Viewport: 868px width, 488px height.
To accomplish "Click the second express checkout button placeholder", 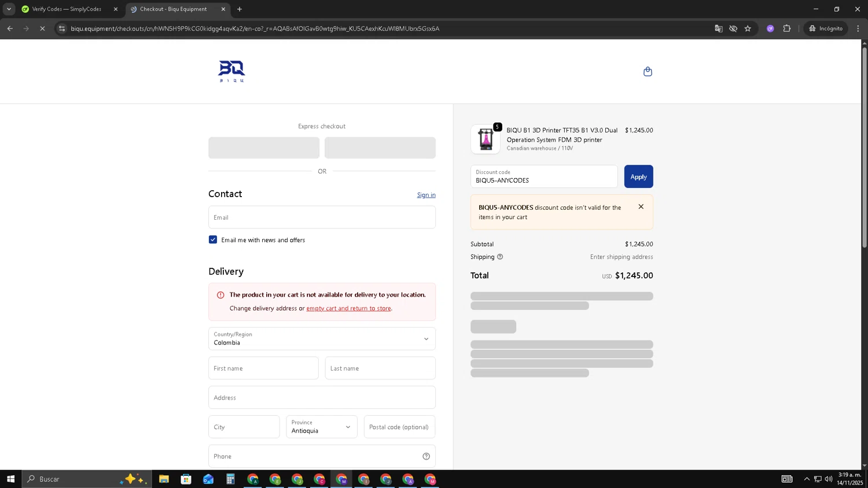I will point(380,147).
